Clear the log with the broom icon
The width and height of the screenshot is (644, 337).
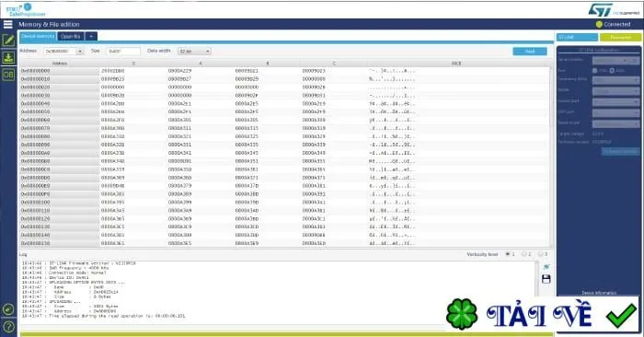(546, 267)
